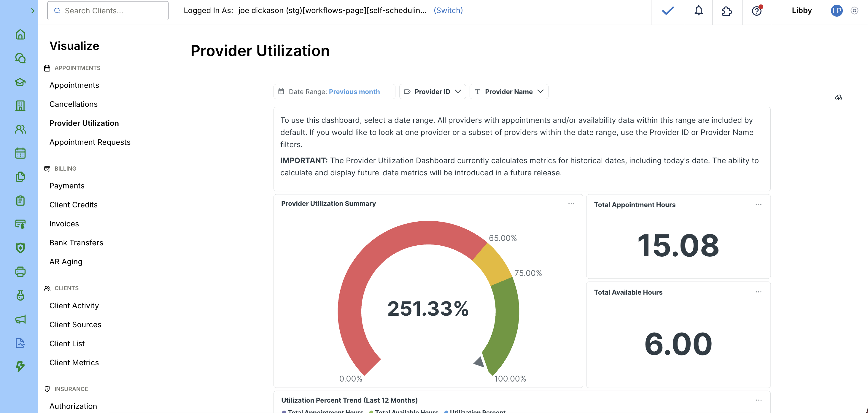Click the cloud download export icon
The image size is (868, 413).
tap(838, 97)
